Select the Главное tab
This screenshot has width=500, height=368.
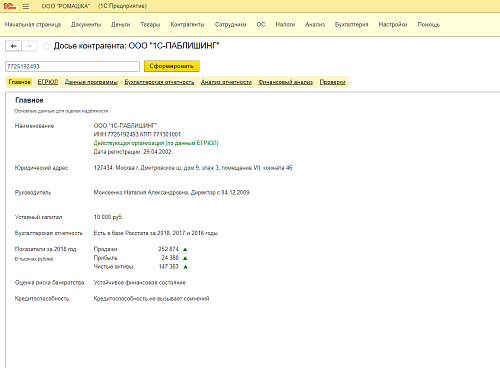[20, 82]
